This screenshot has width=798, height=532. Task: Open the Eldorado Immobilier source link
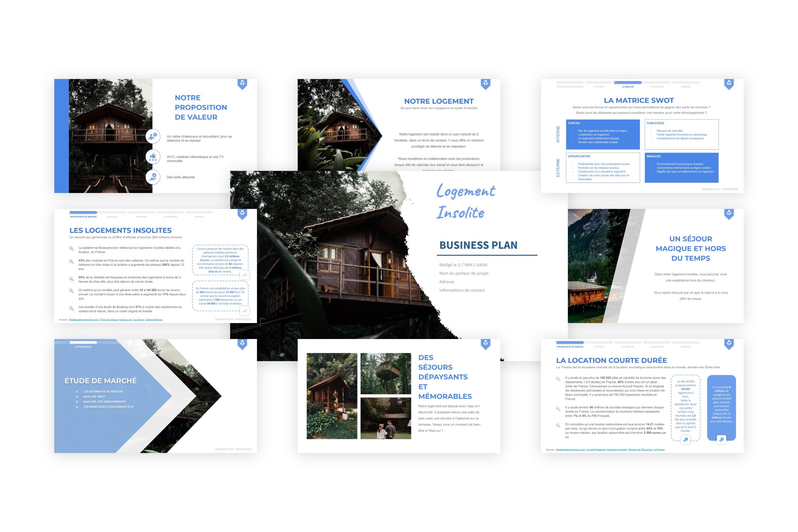point(617,450)
